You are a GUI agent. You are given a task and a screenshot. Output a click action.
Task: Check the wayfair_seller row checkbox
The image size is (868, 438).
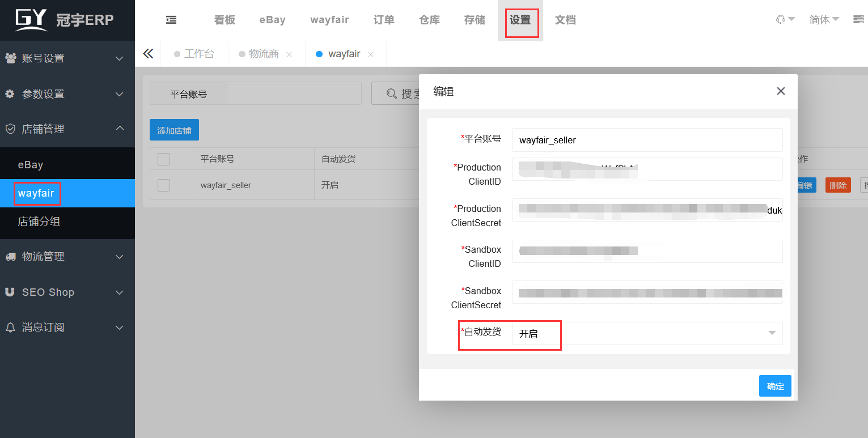point(164,185)
